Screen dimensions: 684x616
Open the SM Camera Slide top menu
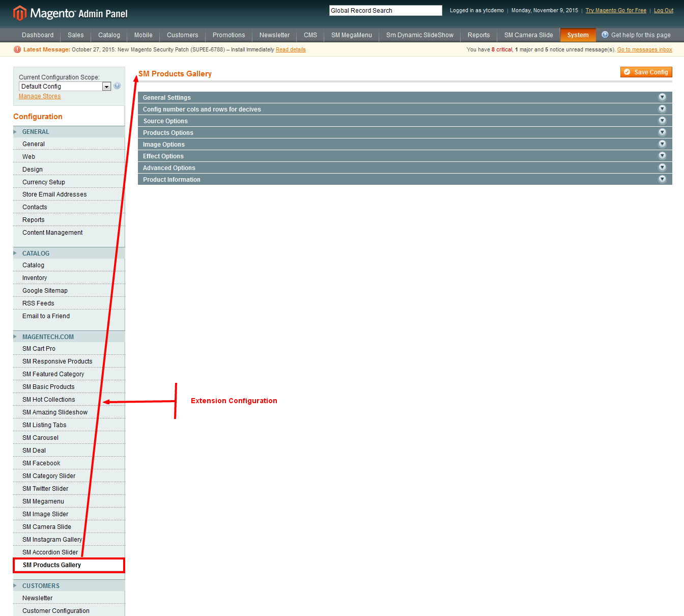point(529,35)
